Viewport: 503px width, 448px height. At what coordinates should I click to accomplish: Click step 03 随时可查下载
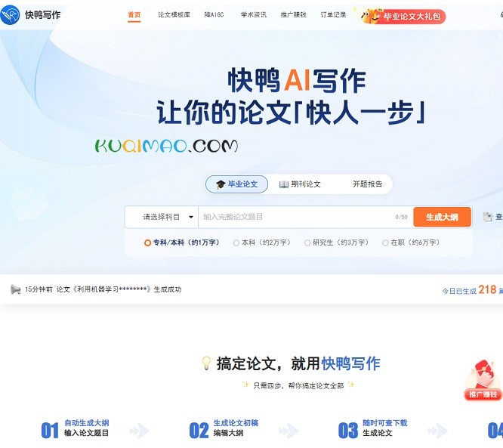click(373, 428)
